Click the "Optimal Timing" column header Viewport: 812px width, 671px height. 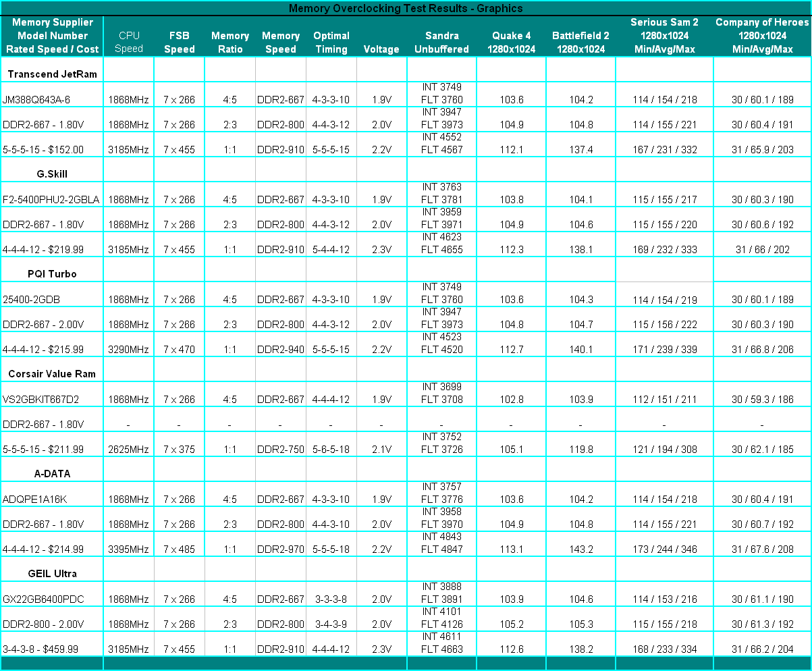point(331,43)
